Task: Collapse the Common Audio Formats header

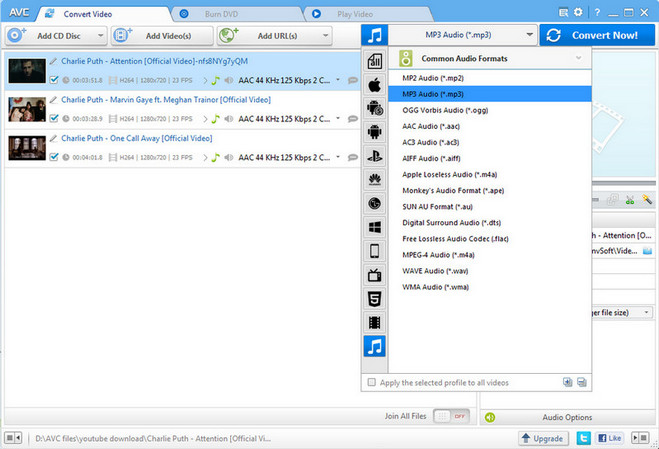Action: (579, 58)
